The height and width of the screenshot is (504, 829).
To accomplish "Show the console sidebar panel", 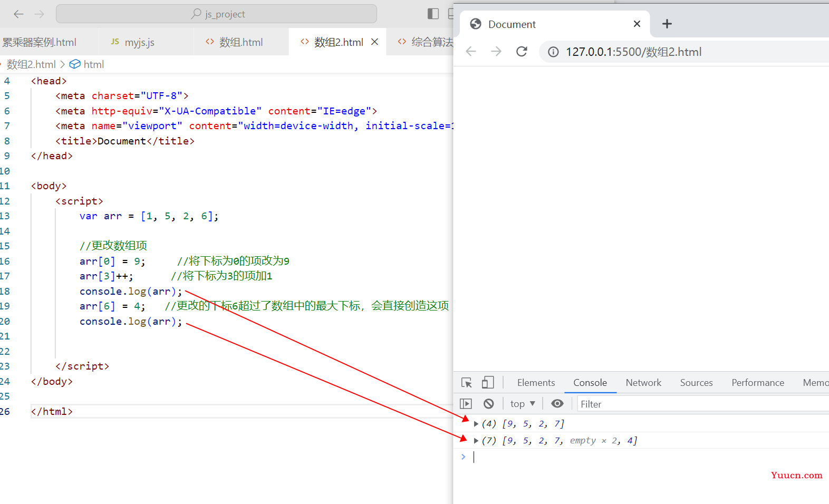I will pyautogui.click(x=466, y=404).
